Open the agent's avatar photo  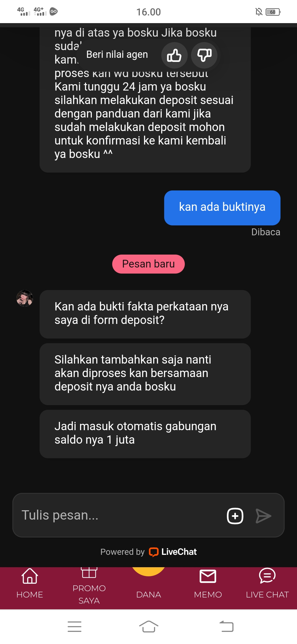click(x=25, y=298)
